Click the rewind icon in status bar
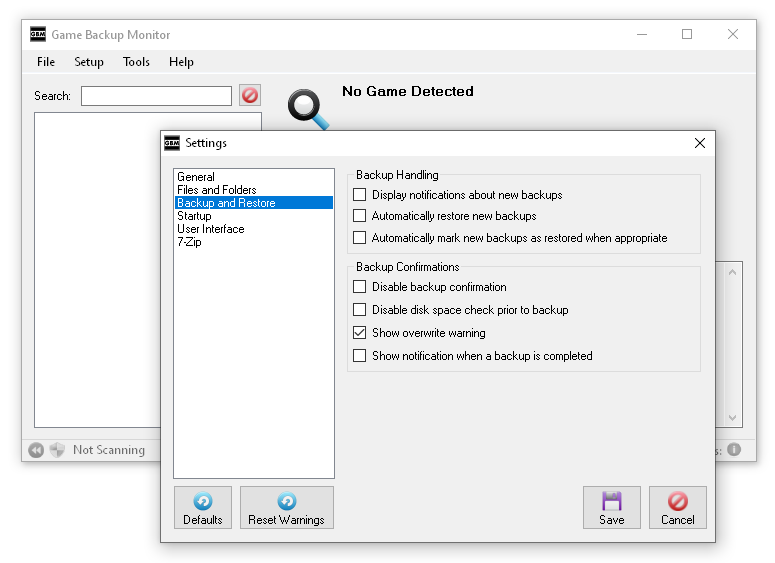The image size is (775, 563). (36, 450)
